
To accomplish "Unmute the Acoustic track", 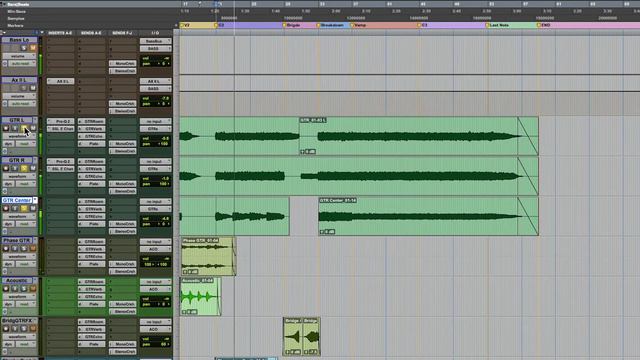I will click(x=33, y=289).
